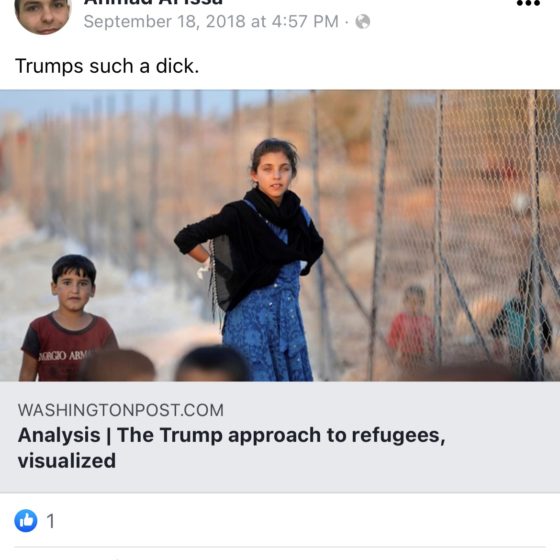The width and height of the screenshot is (560, 560).
Task: Click the 4:57 PM time portion of the timestamp
Action: tap(305, 21)
